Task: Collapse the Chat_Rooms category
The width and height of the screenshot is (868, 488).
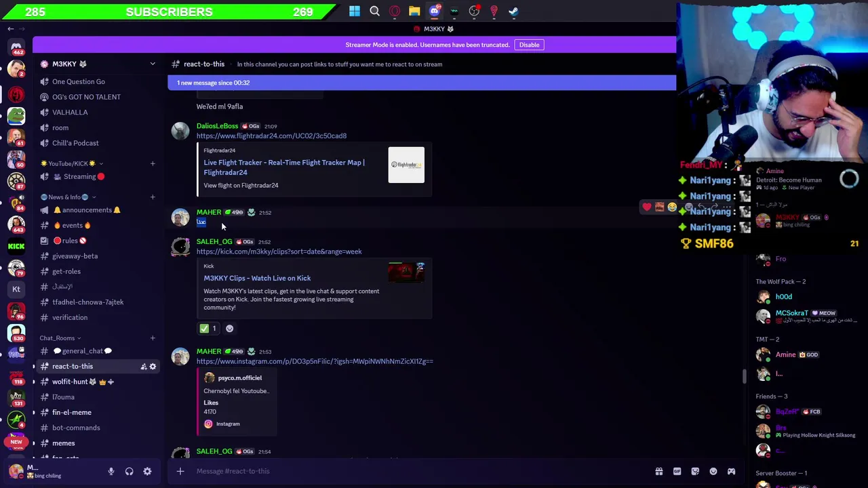Action: (60, 338)
